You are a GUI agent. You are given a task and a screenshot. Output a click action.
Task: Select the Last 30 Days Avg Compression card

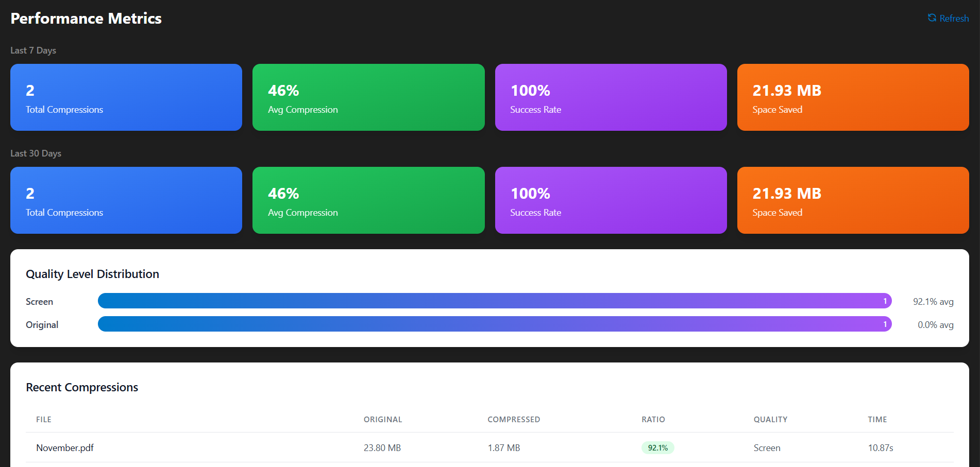368,200
